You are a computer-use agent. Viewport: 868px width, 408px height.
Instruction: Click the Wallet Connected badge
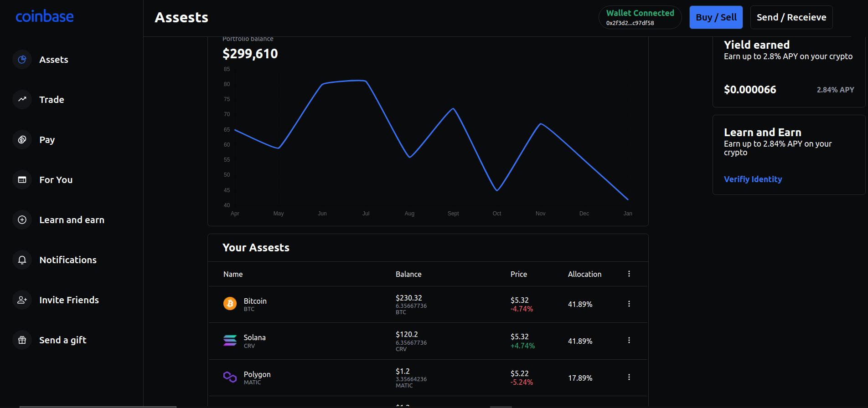click(x=640, y=17)
